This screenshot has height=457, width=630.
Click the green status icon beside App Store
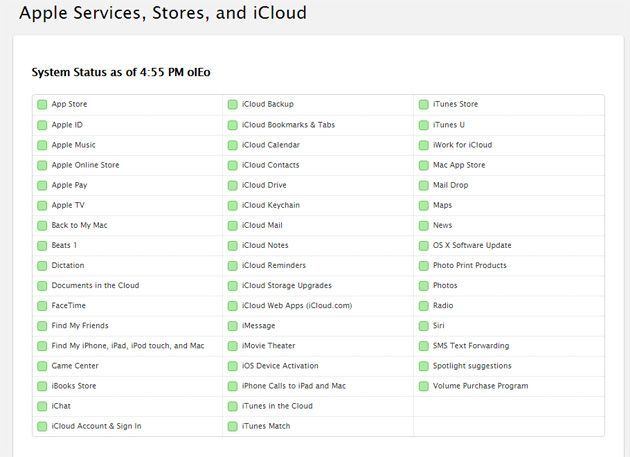coord(42,104)
